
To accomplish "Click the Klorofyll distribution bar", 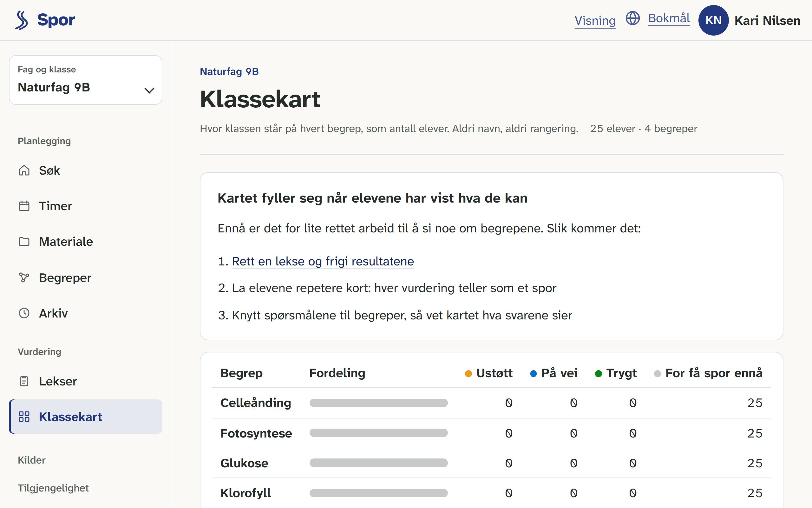I will [378, 493].
